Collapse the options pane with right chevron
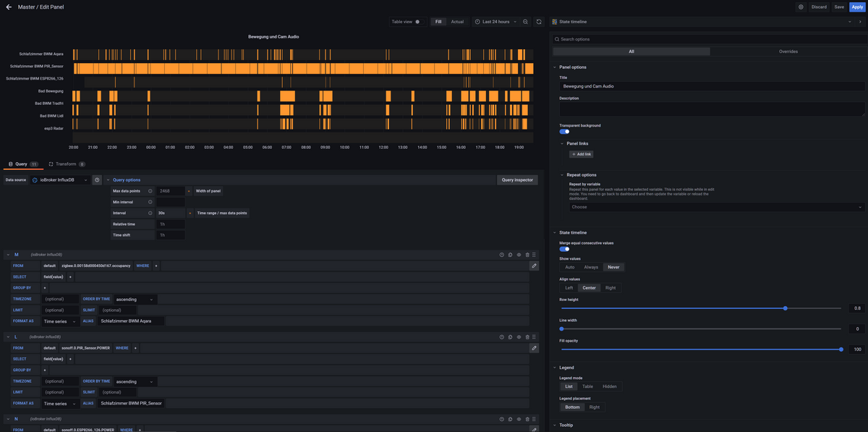 click(x=860, y=22)
